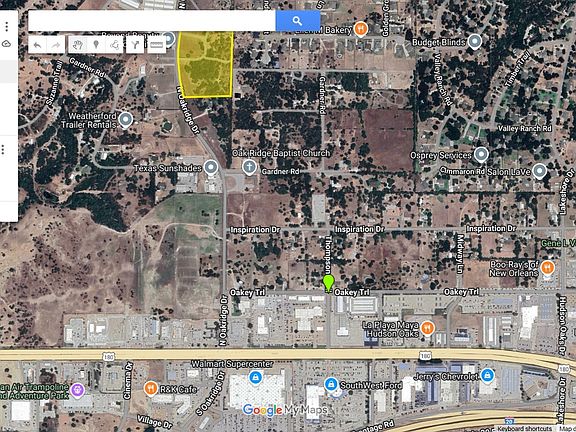Click the blue search magnifier button
The height and width of the screenshot is (432, 576).
point(298,21)
